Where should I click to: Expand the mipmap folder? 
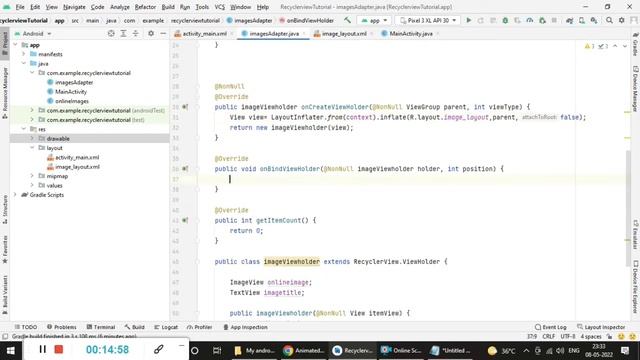32,176
